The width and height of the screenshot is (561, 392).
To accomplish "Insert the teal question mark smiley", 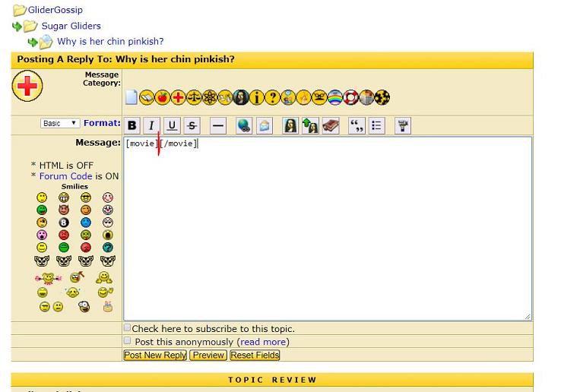I will coord(108,247).
